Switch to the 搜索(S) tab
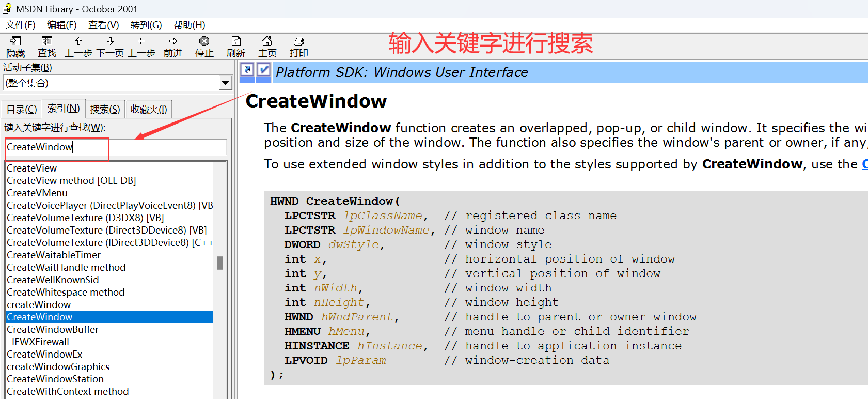Viewport: 868px width, 399px height. click(105, 109)
